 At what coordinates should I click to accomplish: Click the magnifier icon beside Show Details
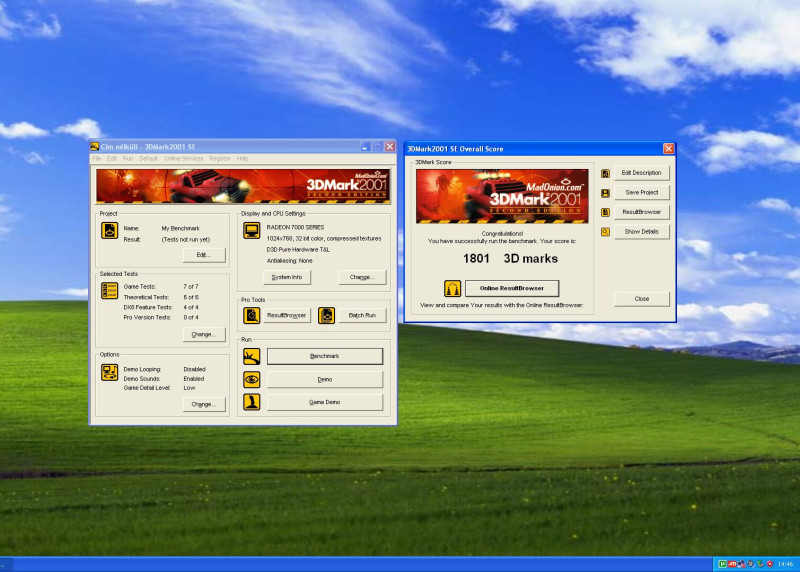[606, 232]
